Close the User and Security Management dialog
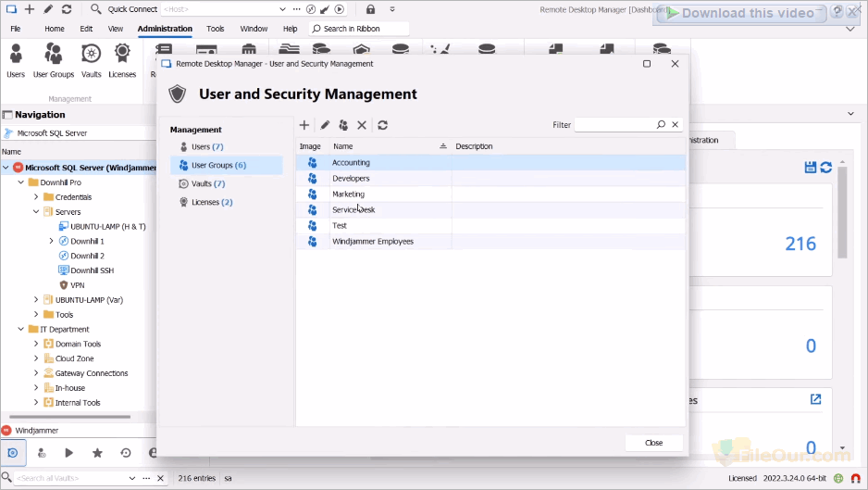 [x=653, y=443]
